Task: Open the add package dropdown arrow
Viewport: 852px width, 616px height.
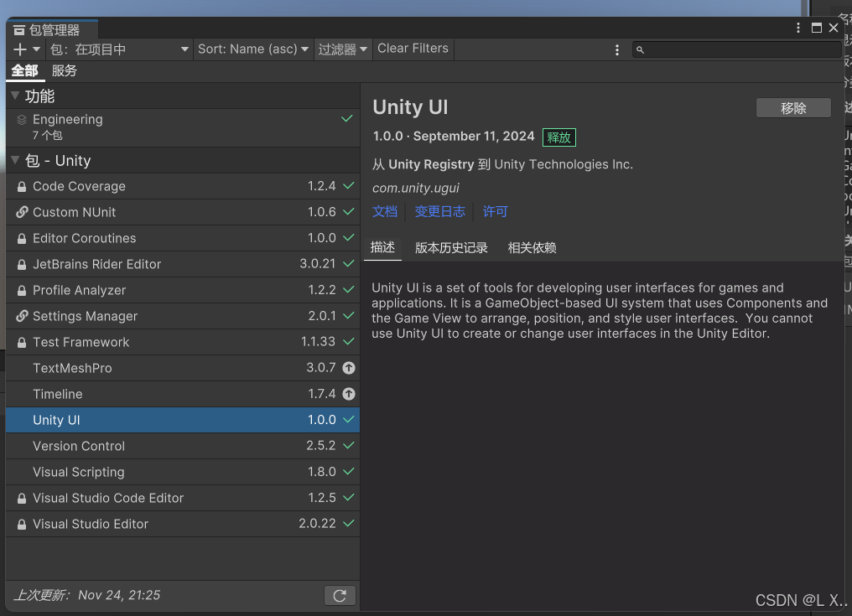Action: pyautogui.click(x=36, y=49)
